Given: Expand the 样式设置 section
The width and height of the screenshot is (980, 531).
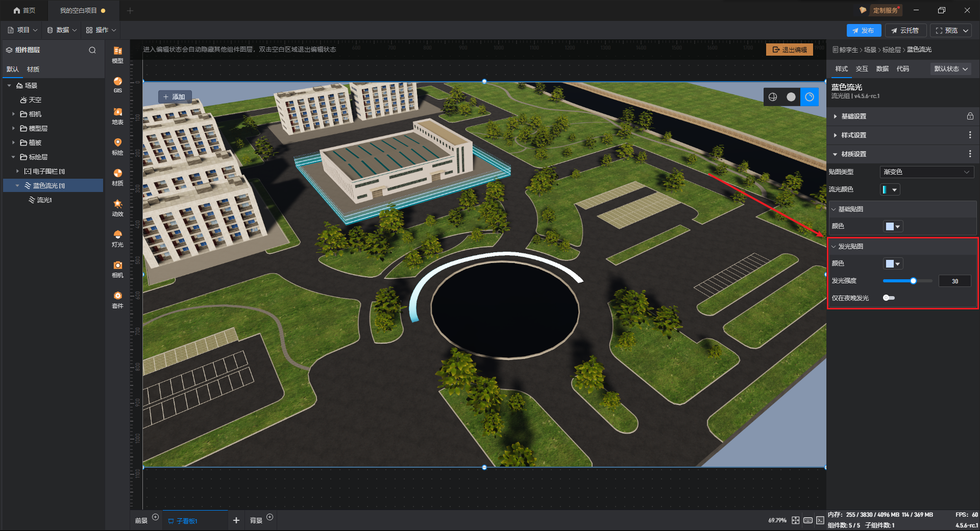Looking at the screenshot, I should tap(853, 135).
